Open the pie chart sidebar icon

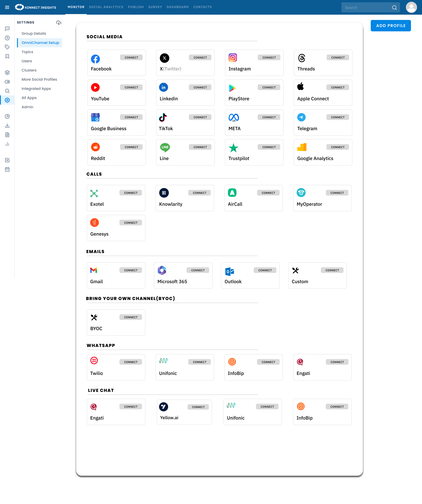(7, 116)
